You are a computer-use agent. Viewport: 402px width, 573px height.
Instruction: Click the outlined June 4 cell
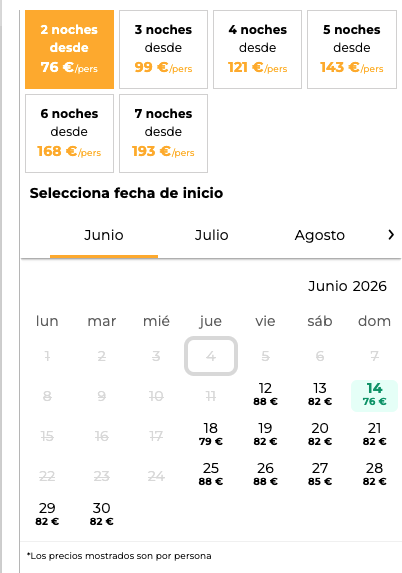(x=211, y=356)
